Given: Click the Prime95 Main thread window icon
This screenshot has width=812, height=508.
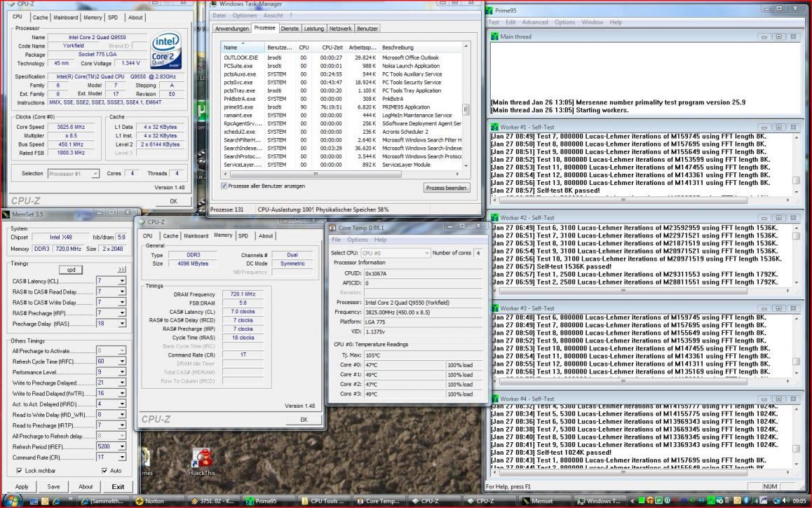Looking at the screenshot, I should coord(494,36).
